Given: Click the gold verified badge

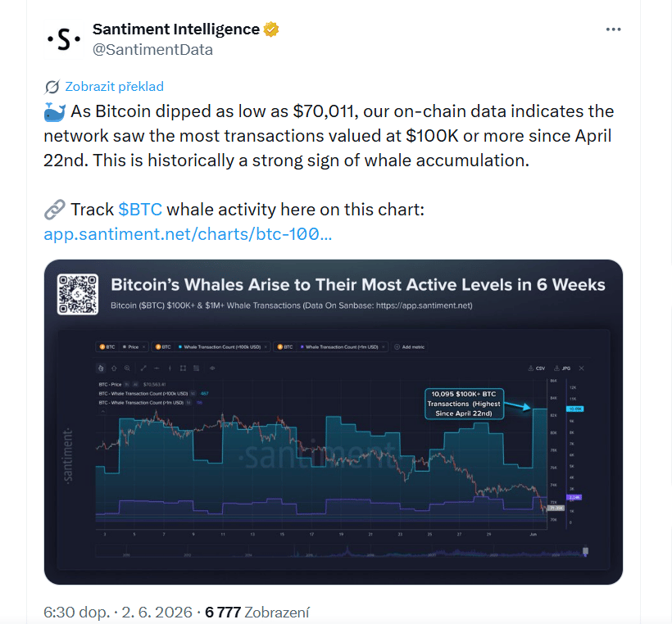Looking at the screenshot, I should (271, 29).
